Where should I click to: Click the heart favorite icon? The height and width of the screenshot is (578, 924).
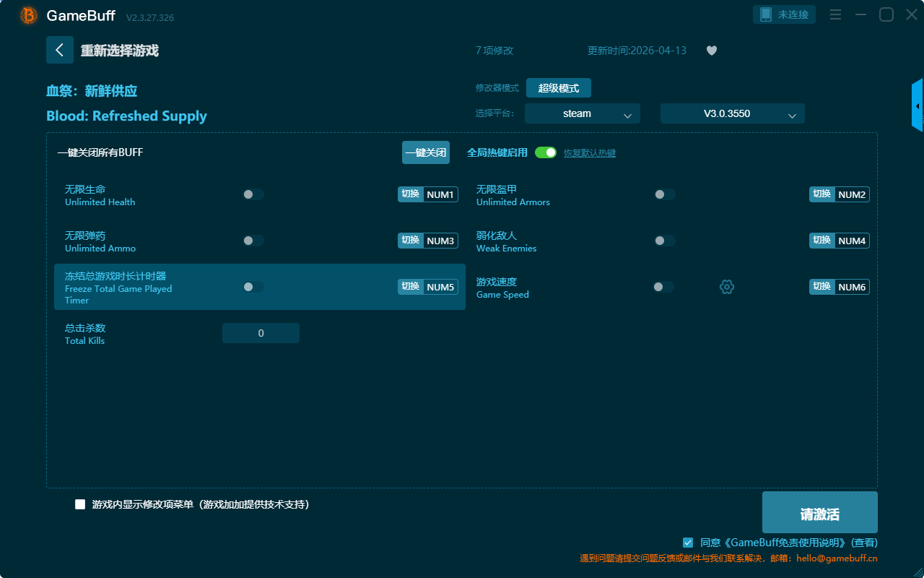711,51
